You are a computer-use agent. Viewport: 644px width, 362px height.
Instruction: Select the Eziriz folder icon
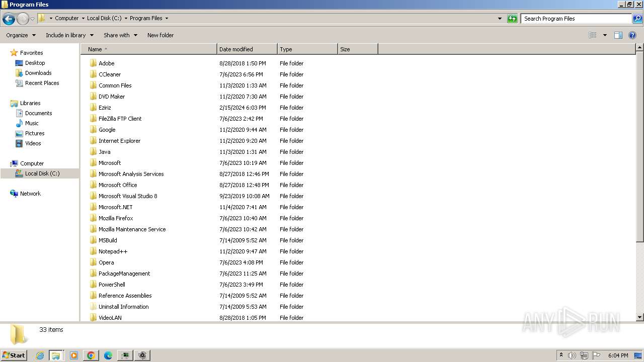point(93,108)
